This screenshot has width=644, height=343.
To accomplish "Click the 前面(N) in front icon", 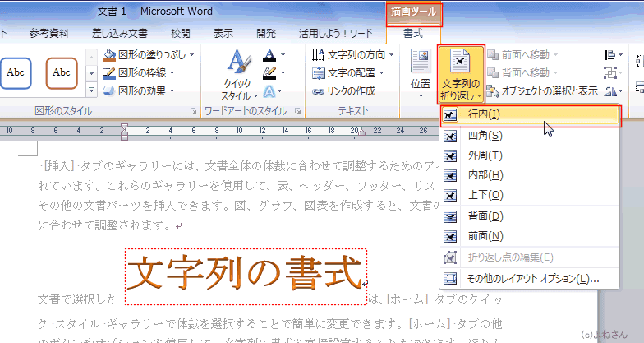I will point(450,237).
